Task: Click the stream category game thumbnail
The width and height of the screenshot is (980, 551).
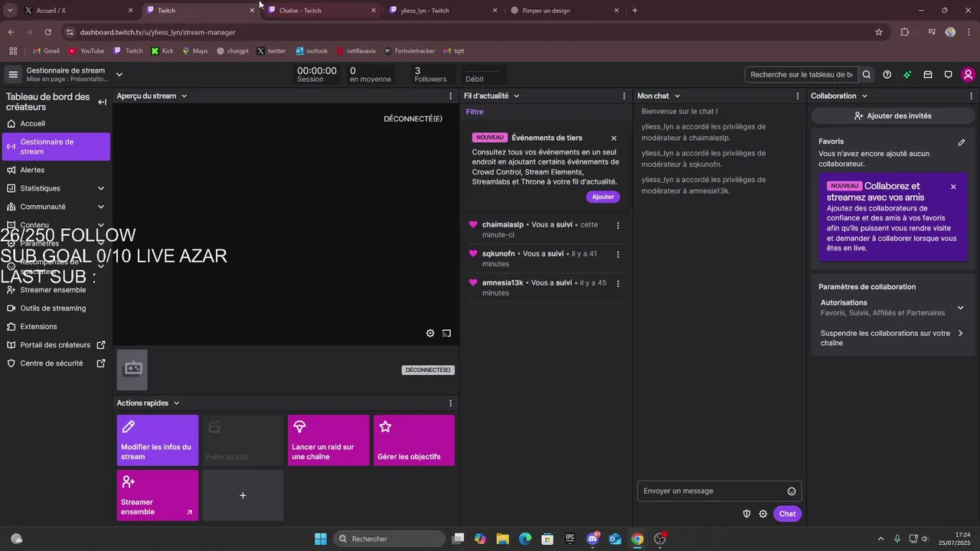Action: pyautogui.click(x=132, y=369)
